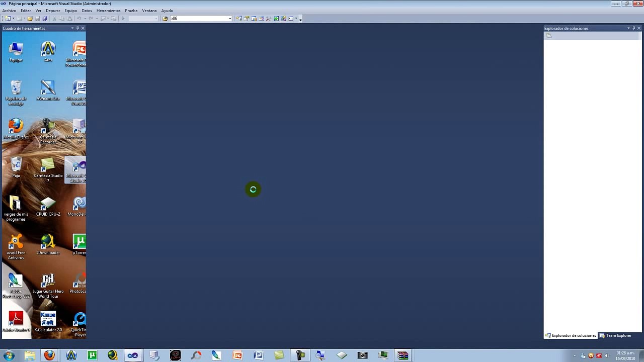Toggle auto-hide pin on Cuadro de herramientas
Screen dimensions: 644x362
point(77,28)
